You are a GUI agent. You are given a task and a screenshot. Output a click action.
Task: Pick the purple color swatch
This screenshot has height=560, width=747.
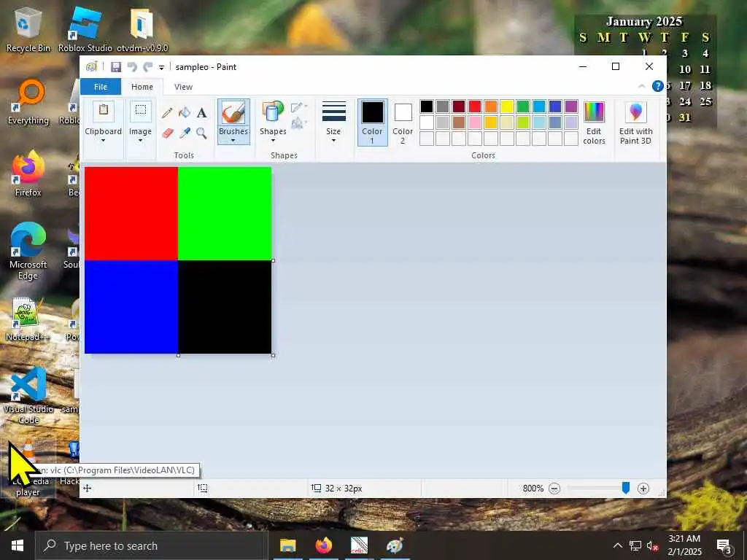[571, 106]
